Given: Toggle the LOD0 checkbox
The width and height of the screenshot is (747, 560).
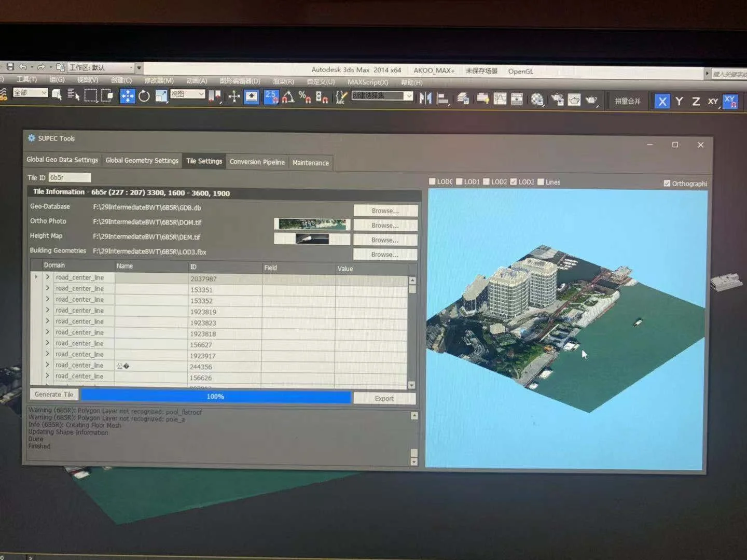Looking at the screenshot, I should [x=432, y=181].
